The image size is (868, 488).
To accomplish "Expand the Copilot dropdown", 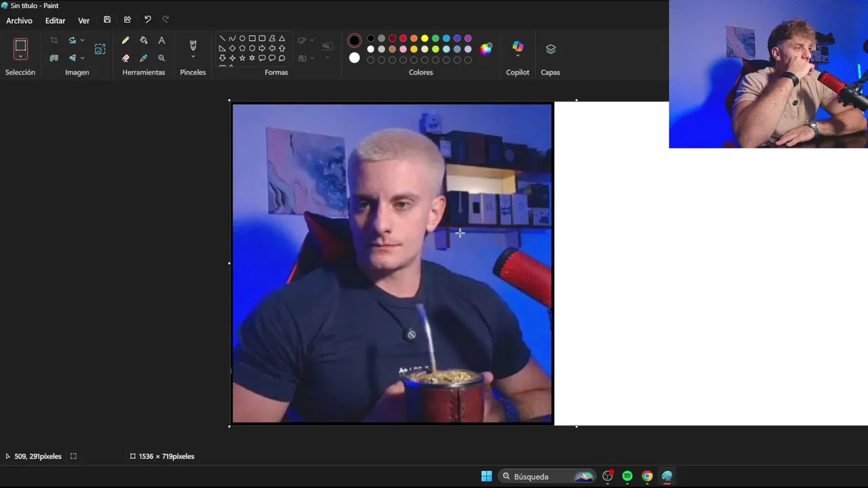I will point(518,56).
